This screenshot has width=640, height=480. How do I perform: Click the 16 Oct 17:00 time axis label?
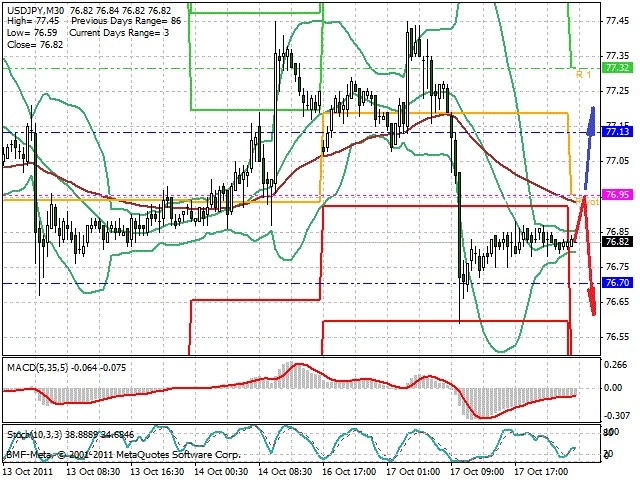(x=349, y=471)
